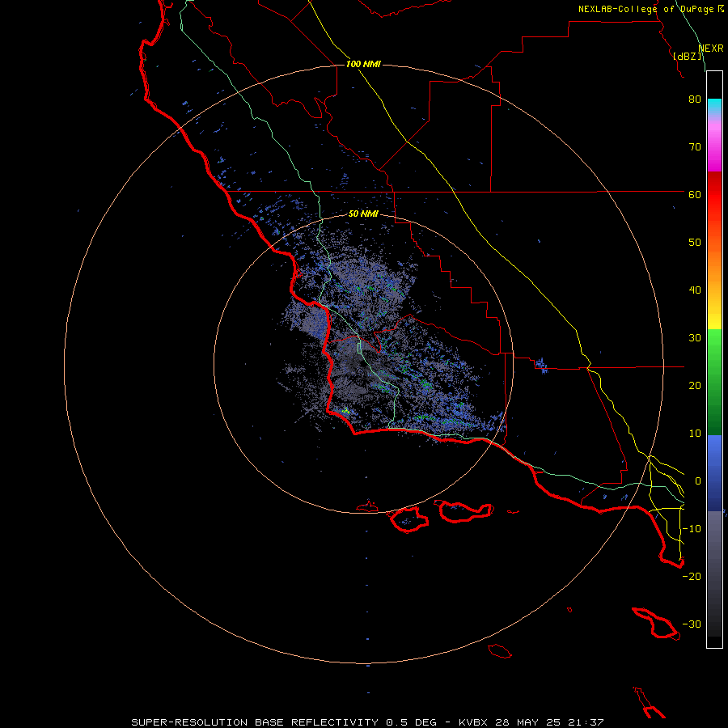Click the "NEXR" label above the color scale
728x728 pixels.
tap(710, 49)
